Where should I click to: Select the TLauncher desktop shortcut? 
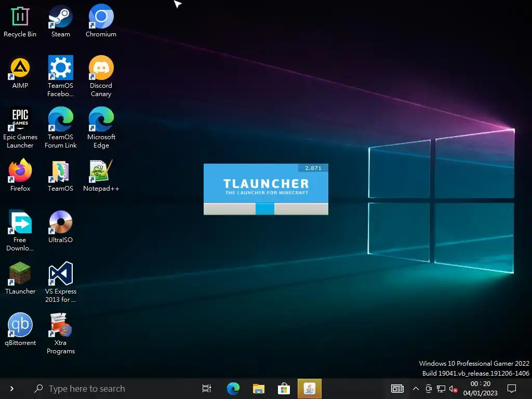(x=20, y=278)
